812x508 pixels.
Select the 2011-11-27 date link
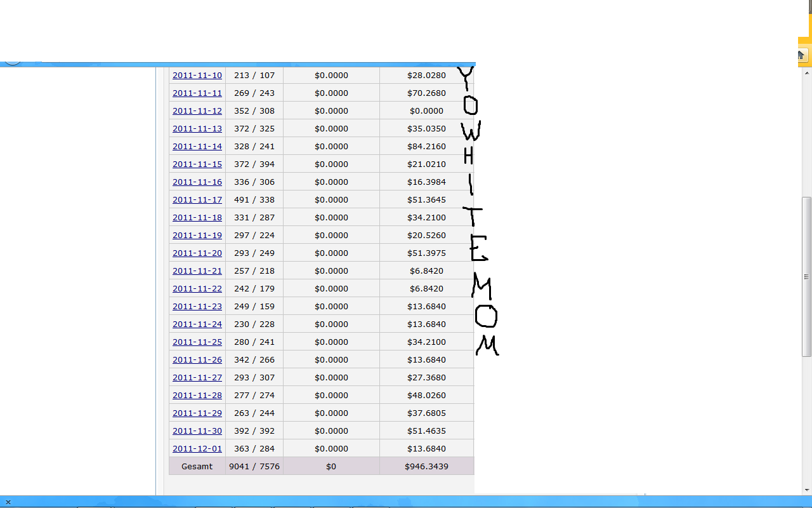(x=197, y=377)
